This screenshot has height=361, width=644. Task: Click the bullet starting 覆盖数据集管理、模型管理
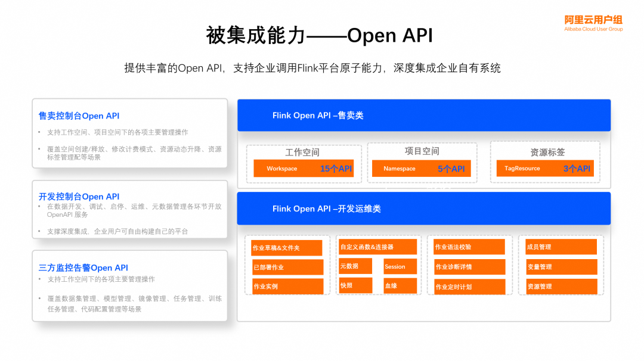pyautogui.click(x=135, y=304)
